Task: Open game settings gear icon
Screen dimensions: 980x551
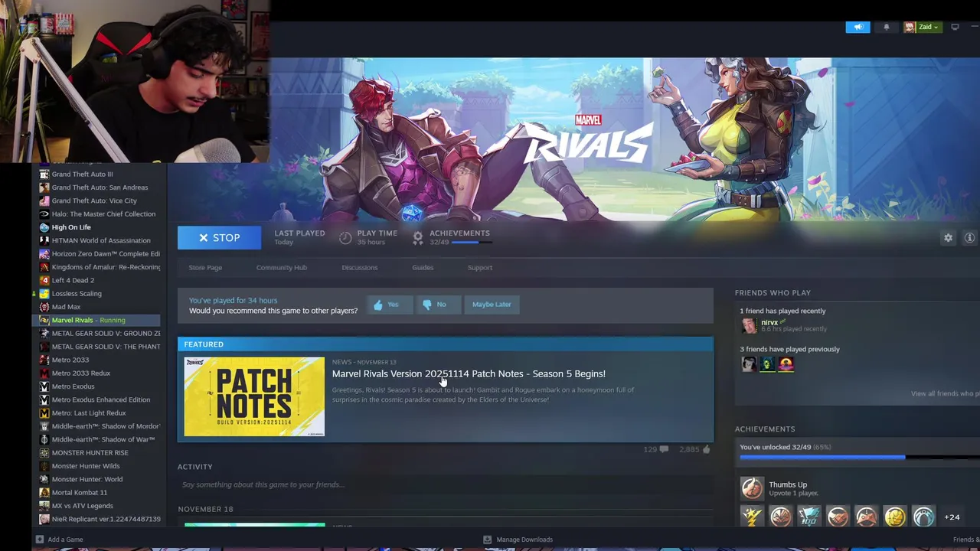Action: point(948,238)
